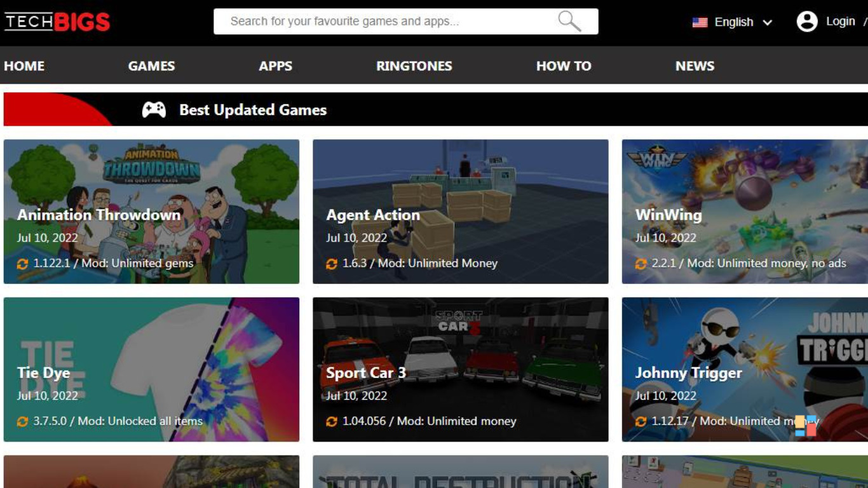Click the refresh icon on the WinWing card
Image resolution: width=868 pixels, height=488 pixels.
tap(641, 263)
